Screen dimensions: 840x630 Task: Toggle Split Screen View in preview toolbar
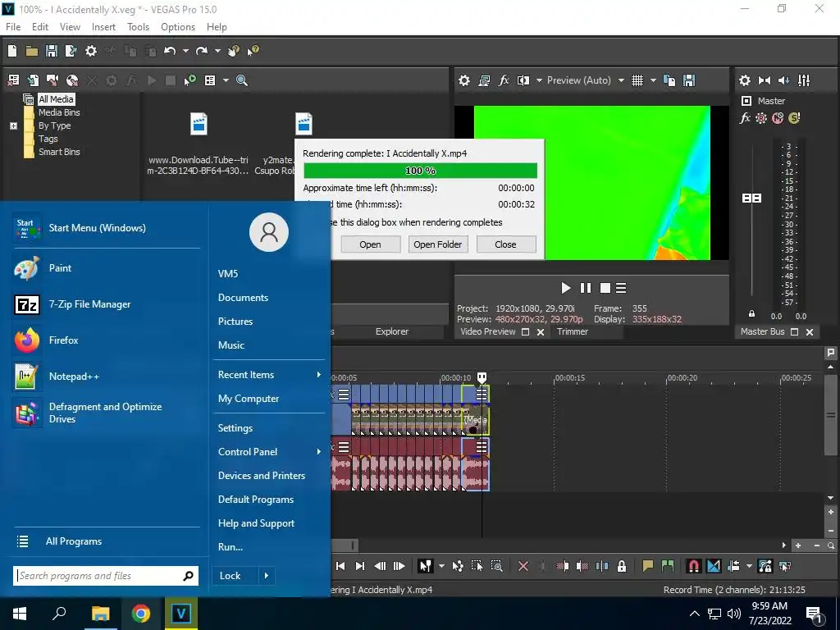tap(523, 80)
